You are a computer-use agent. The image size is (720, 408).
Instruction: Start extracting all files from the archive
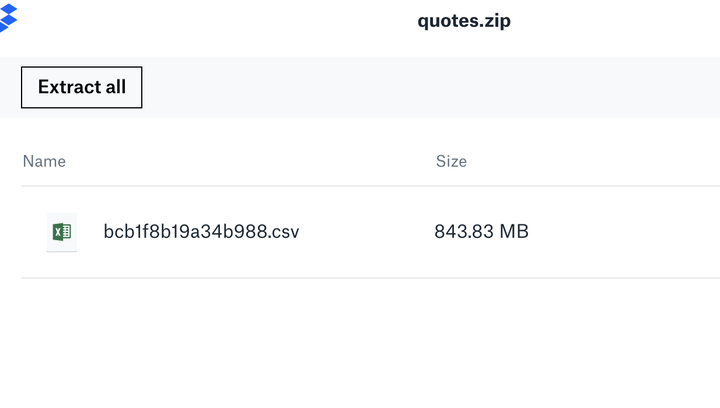coord(82,87)
